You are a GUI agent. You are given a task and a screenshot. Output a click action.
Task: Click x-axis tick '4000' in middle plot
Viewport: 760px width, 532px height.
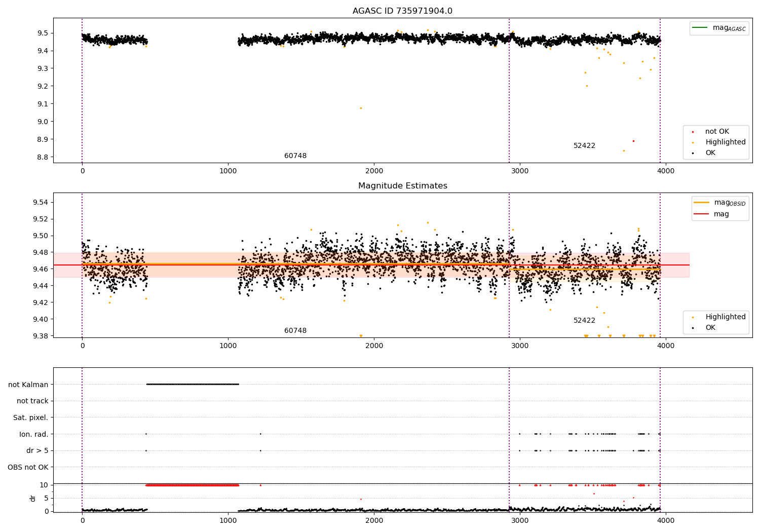pyautogui.click(x=666, y=346)
